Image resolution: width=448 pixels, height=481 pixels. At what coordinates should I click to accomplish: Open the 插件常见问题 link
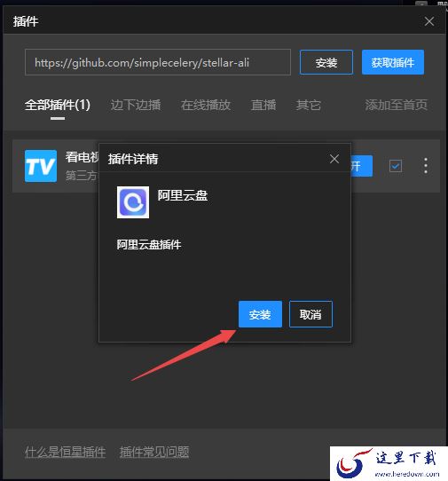coord(154,453)
